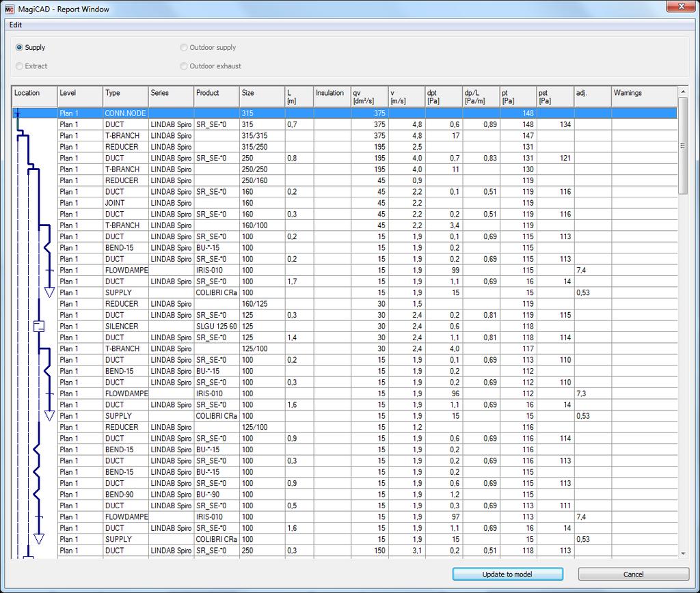Click the 3,4 dpt value

click(x=455, y=225)
